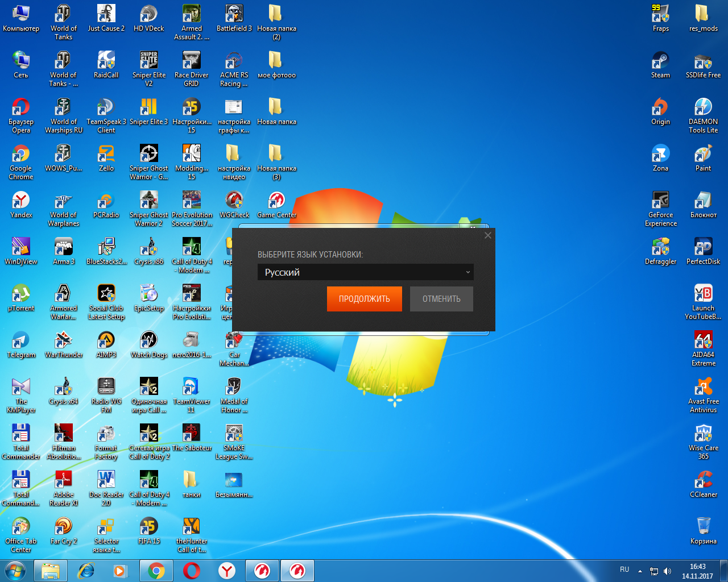This screenshot has height=582, width=728.
Task: Select the CCleaner desktop icon
Action: (703, 484)
